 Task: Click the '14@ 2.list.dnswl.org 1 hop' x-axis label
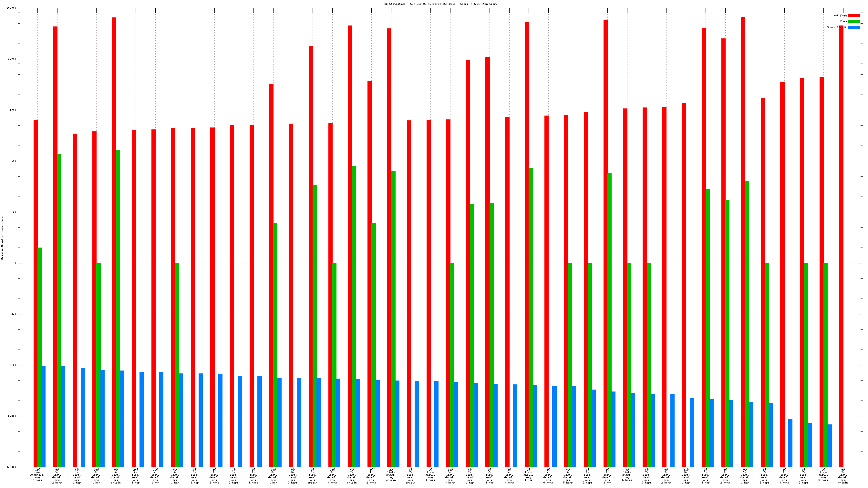tap(96, 476)
